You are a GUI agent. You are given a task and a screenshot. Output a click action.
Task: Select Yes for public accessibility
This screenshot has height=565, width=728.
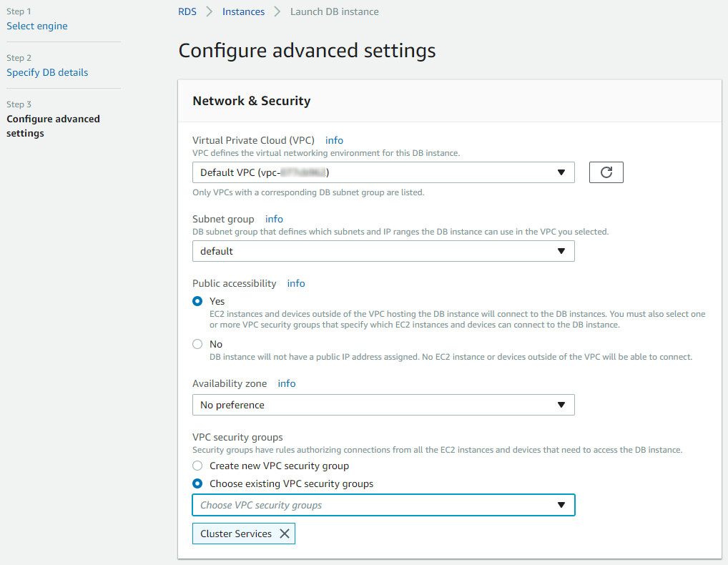[x=198, y=302]
